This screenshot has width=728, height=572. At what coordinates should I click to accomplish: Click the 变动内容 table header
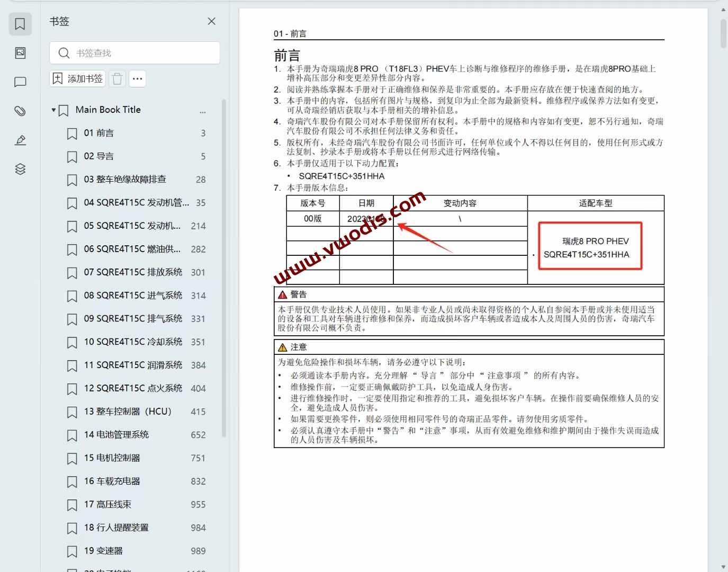(x=460, y=203)
